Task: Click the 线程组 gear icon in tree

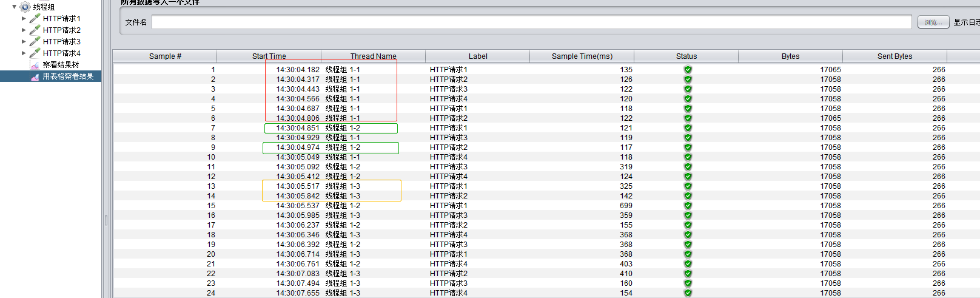Action: coord(25,7)
